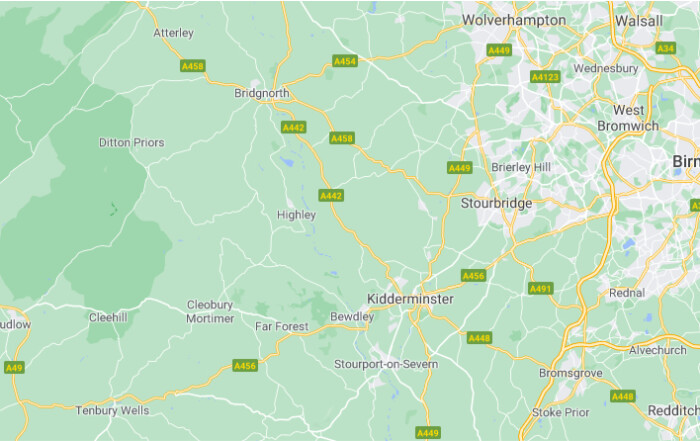
Task: Select the A449 shield below Wolverhampton
Action: coord(499,50)
